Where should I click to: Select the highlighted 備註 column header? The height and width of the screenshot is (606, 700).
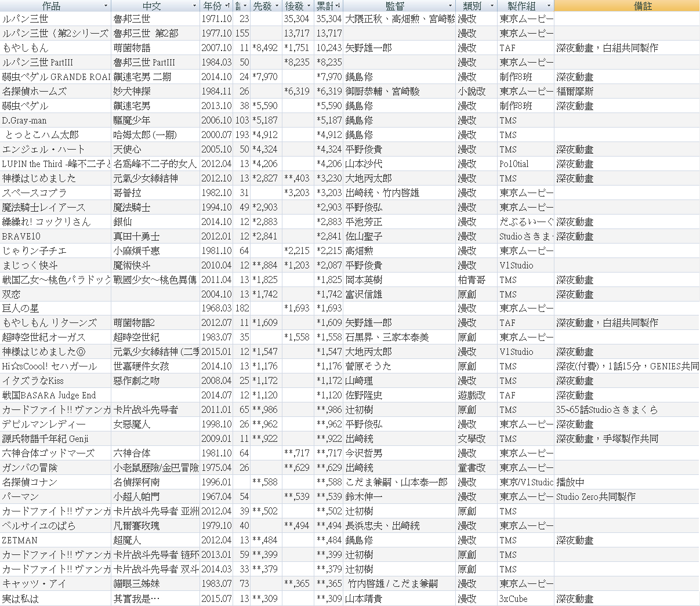(x=627, y=6)
